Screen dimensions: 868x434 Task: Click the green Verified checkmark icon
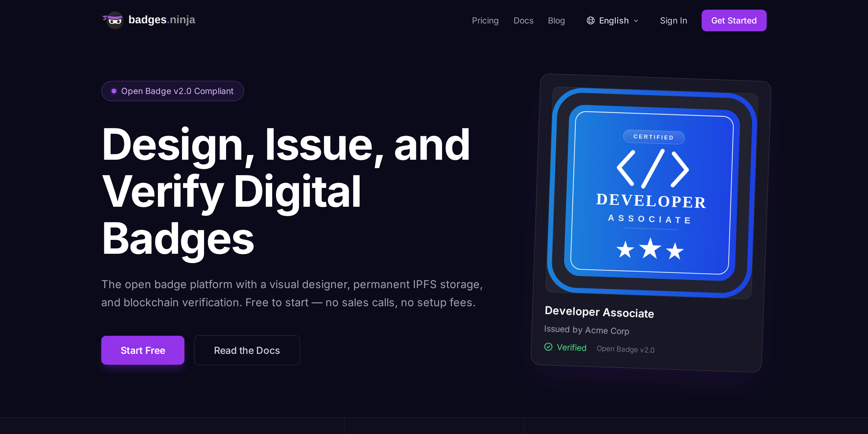point(549,348)
